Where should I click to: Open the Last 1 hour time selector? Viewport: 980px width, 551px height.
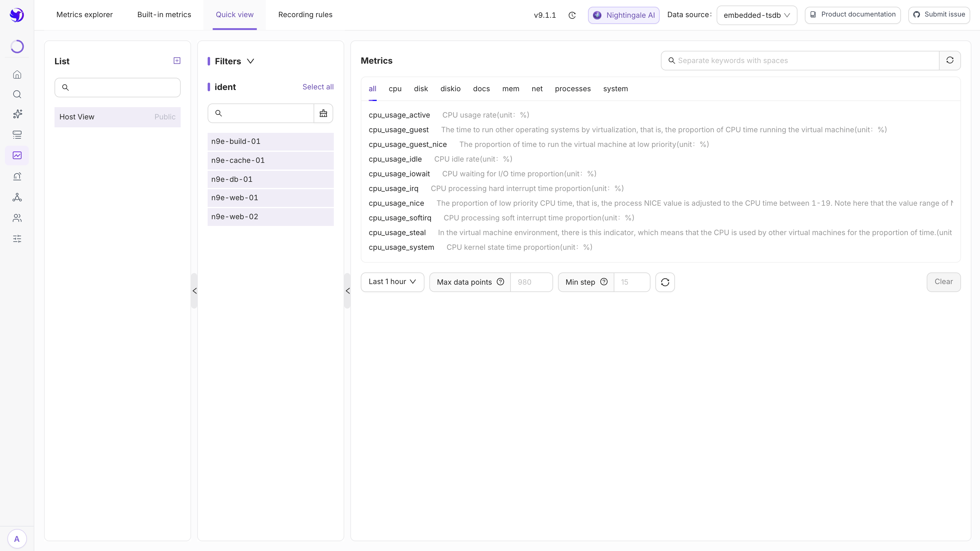[392, 282]
